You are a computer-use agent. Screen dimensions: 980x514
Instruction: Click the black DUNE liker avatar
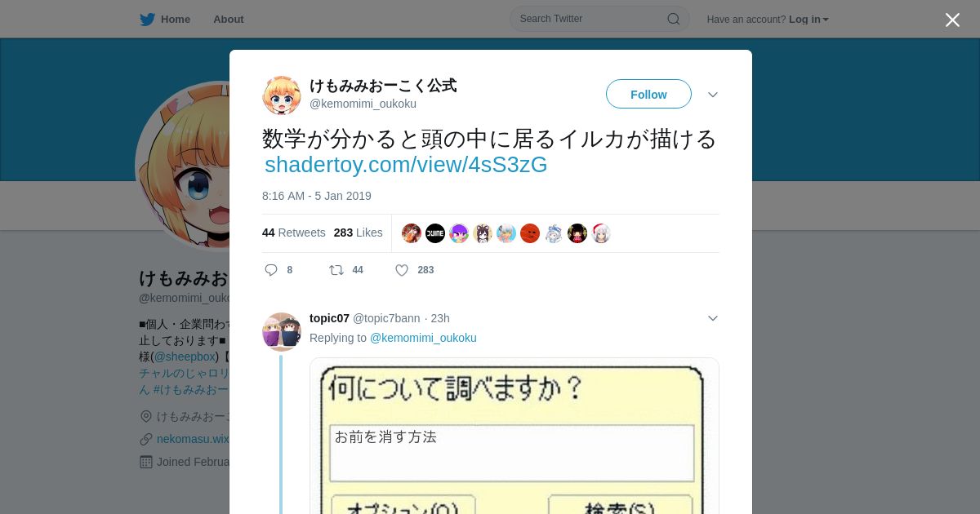(435, 233)
